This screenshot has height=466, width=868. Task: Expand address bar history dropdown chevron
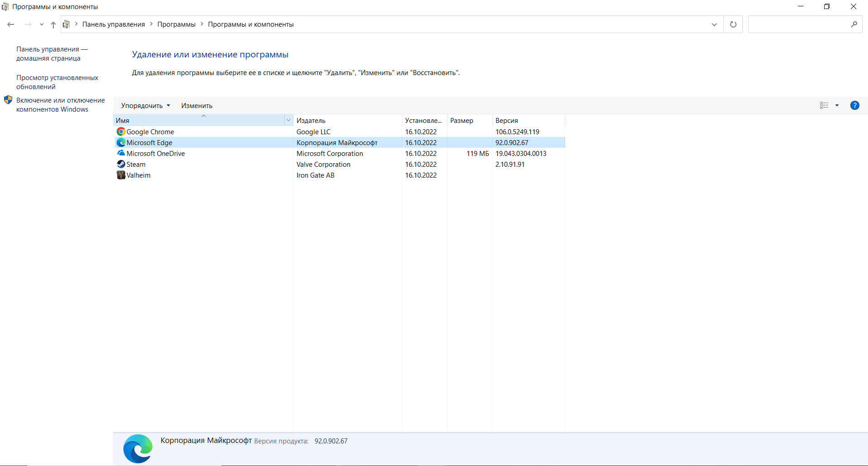click(714, 24)
